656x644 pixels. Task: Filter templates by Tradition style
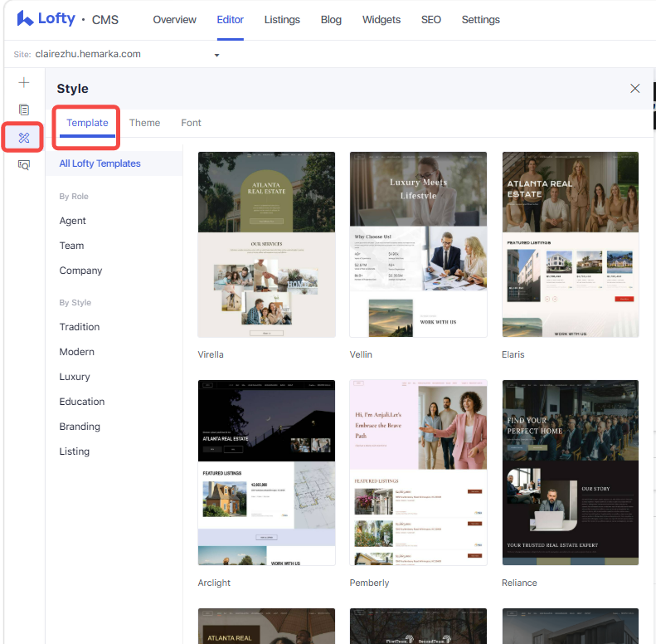pyautogui.click(x=80, y=327)
